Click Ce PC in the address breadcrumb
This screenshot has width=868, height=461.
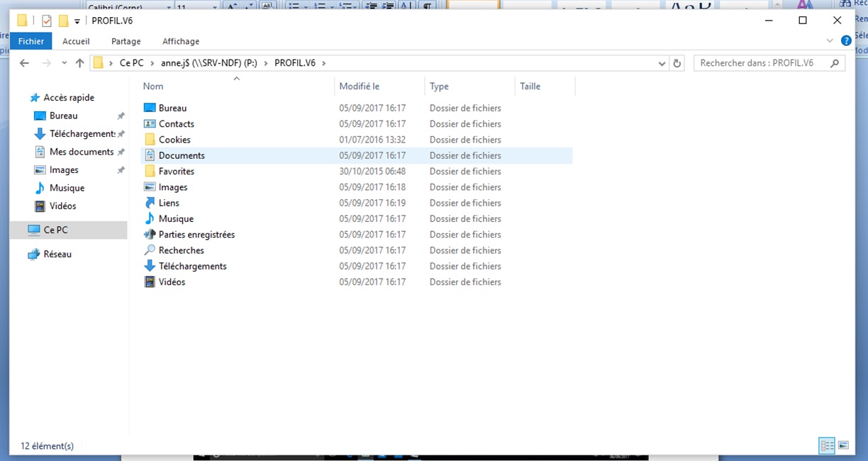point(131,63)
